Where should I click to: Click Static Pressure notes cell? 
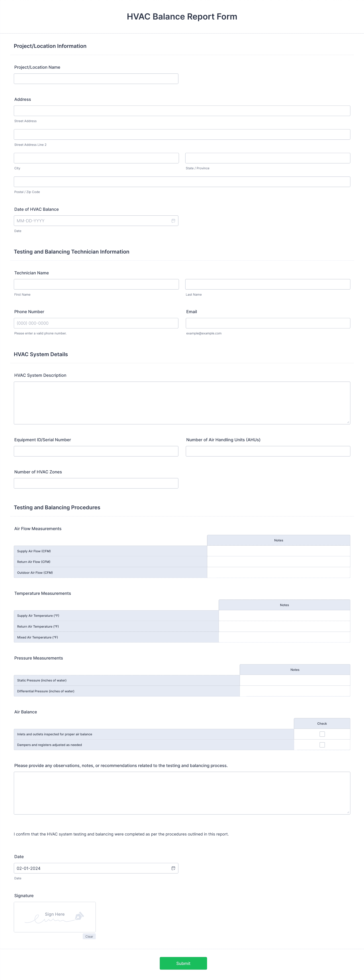click(295, 681)
